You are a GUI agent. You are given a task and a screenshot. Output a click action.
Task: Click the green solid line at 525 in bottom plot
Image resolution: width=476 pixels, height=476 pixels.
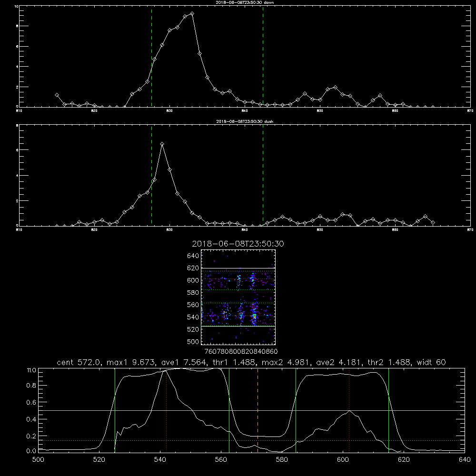[x=115, y=410]
